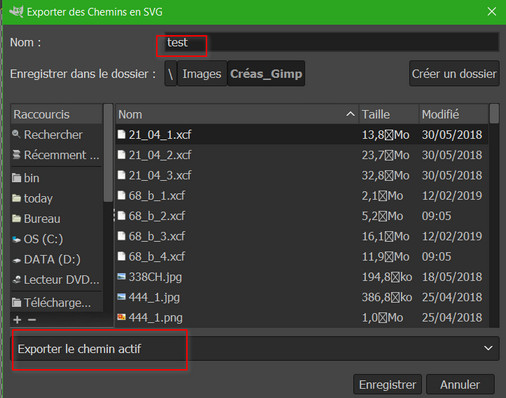Select file 21_04_3.xcf
The width and height of the screenshot is (506, 398).
pos(302,175)
